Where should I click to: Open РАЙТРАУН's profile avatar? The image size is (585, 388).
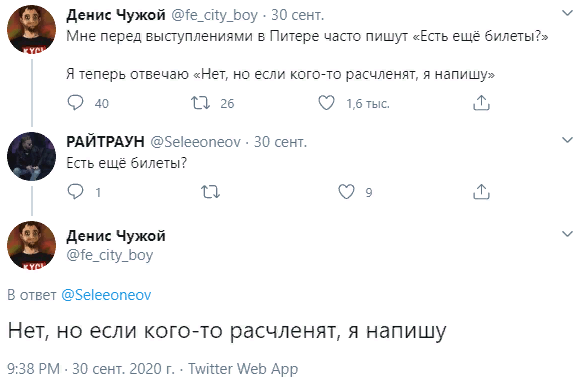(x=31, y=156)
